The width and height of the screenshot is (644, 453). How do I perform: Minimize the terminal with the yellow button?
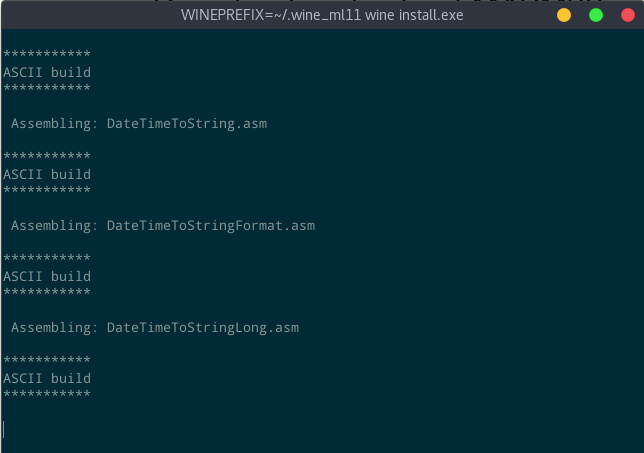tap(564, 15)
